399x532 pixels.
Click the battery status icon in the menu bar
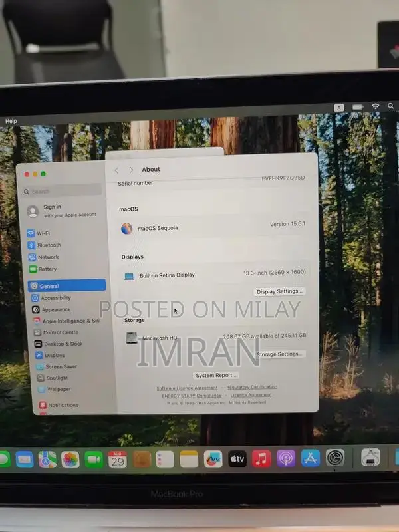357,107
